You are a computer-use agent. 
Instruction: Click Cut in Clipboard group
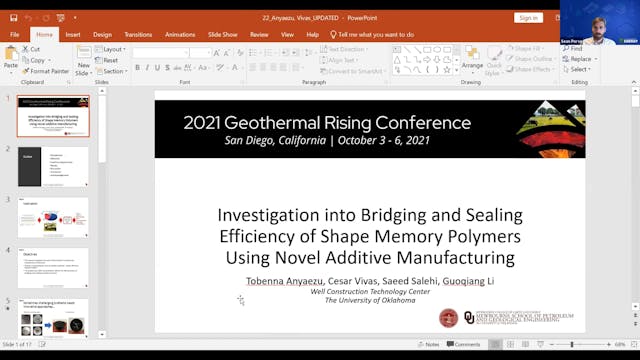pyautogui.click(x=31, y=49)
